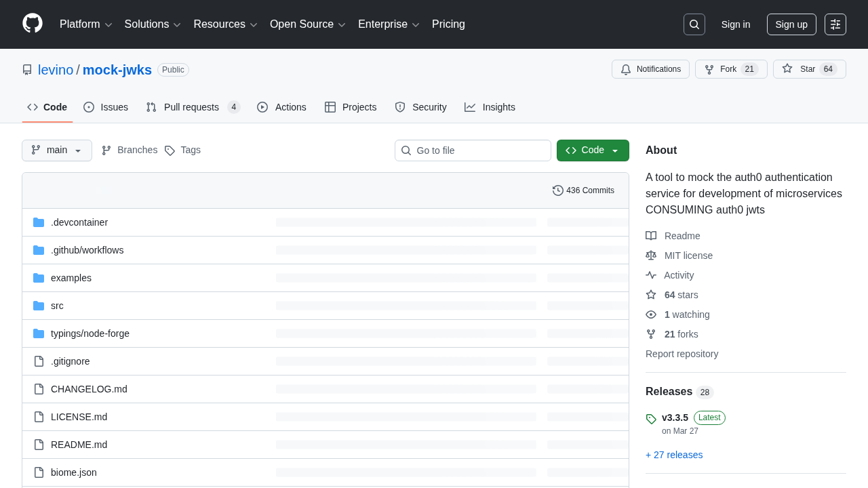Open the command palette icon top right
868x488 pixels.
point(835,24)
